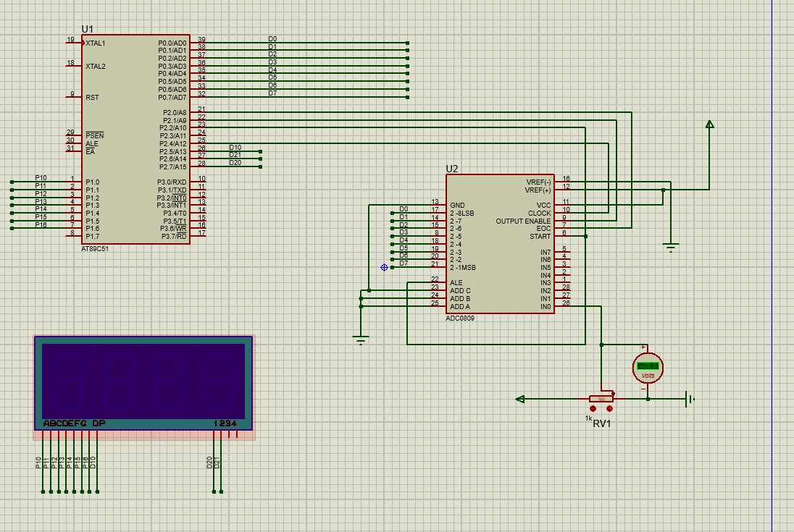This screenshot has width=794, height=532.
Task: Click the P0.7/AD7 pin label
Action: click(x=172, y=98)
